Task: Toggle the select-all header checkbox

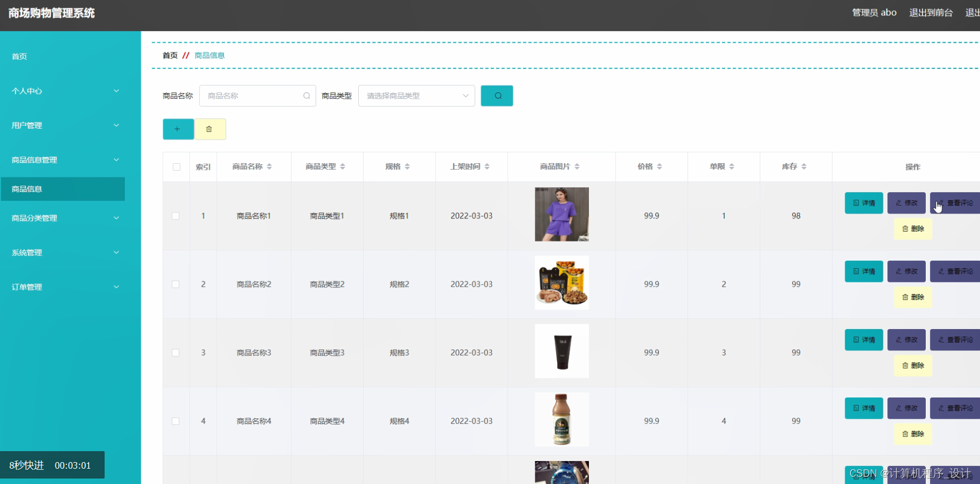Action: click(176, 167)
